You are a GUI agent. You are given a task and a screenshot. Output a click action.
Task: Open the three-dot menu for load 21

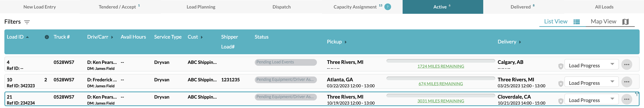coord(626,99)
